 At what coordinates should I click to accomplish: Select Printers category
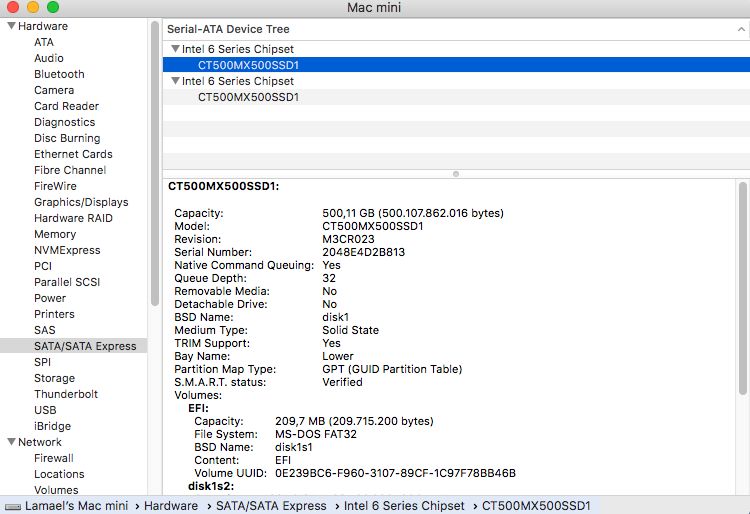click(x=55, y=314)
